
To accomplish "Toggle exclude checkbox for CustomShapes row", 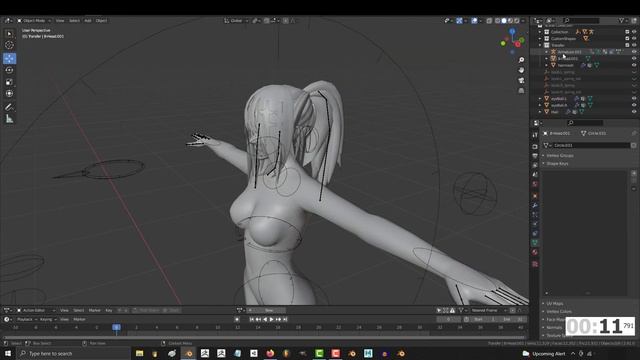I will (627, 38).
